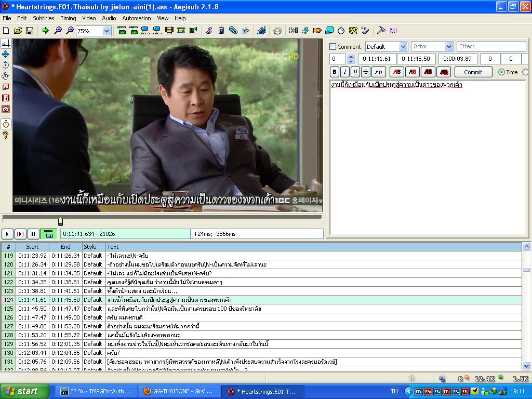Zoom video in with the plus magnifier
Screen dimensions: 532x399
click(x=58, y=31)
